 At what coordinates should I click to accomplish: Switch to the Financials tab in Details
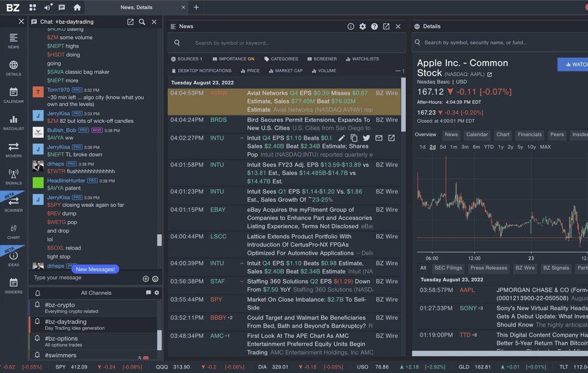click(529, 135)
